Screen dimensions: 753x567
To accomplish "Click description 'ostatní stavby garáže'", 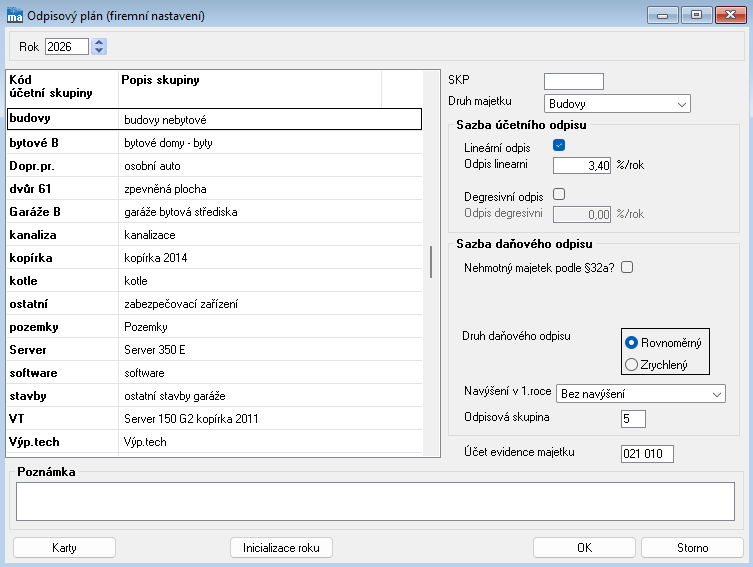I will click(175, 396).
